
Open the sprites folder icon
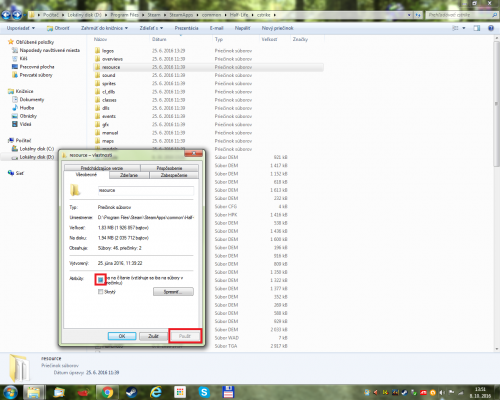97,83
